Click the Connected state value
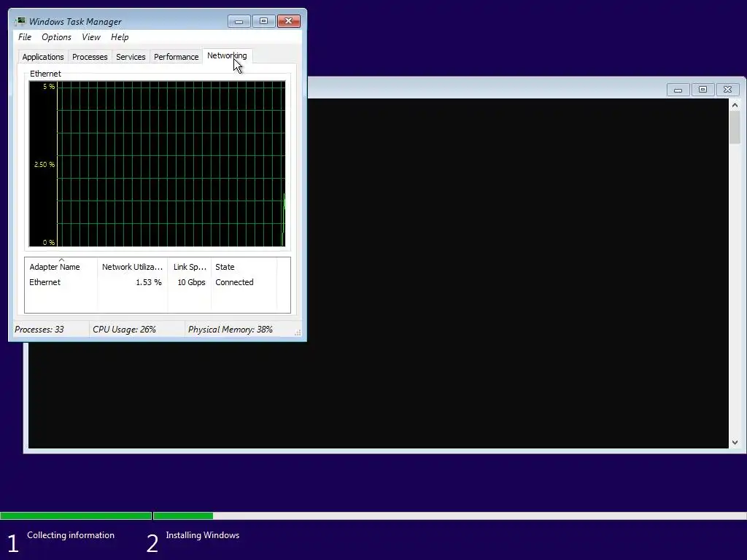The width and height of the screenshot is (747, 560). pyautogui.click(x=234, y=282)
